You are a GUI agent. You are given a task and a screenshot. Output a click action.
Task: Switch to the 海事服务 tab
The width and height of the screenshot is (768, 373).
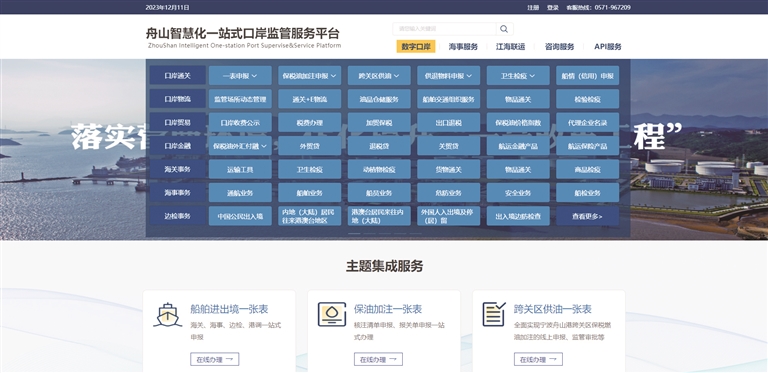click(463, 47)
